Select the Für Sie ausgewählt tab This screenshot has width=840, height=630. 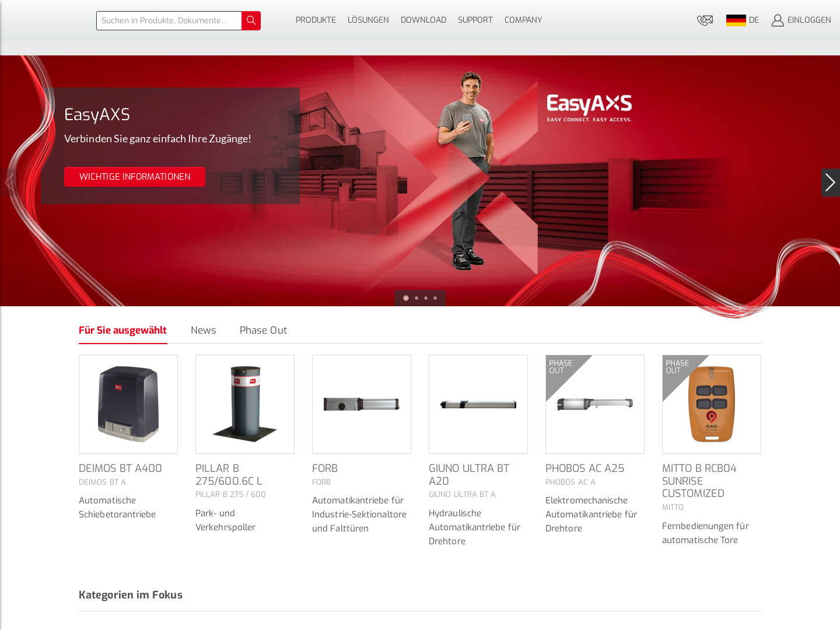[123, 330]
